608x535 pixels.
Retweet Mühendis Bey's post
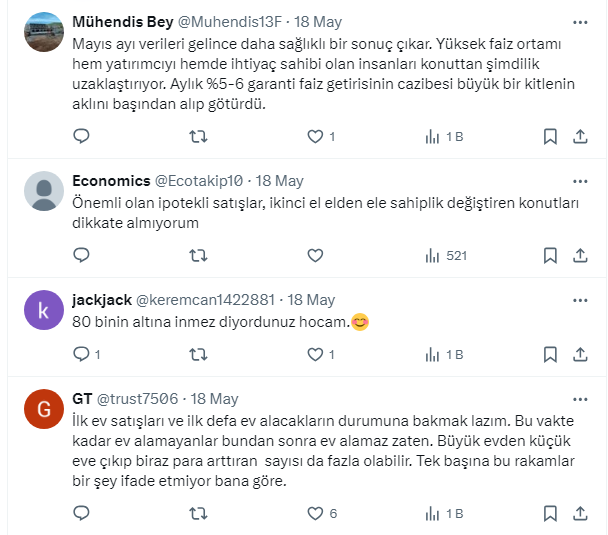point(198,136)
